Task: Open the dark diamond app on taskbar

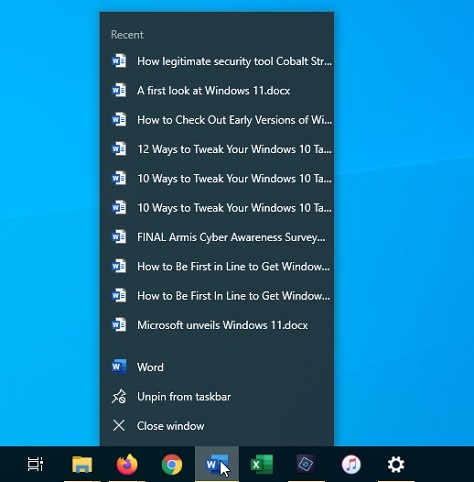Action: pos(306,463)
